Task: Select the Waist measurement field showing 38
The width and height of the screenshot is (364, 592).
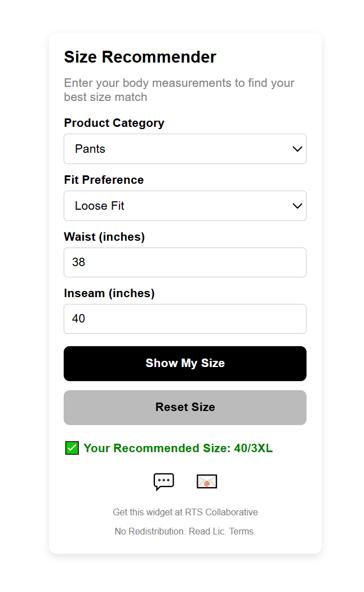Action: tap(185, 262)
